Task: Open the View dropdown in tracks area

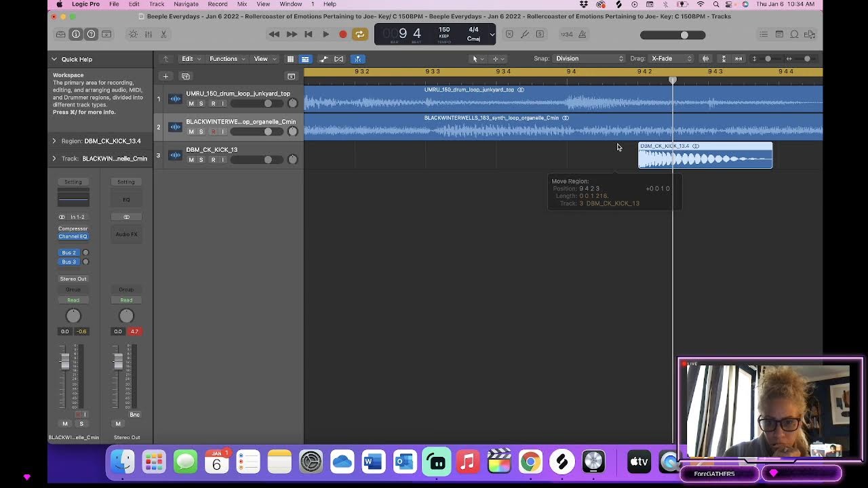Action: tap(264, 59)
